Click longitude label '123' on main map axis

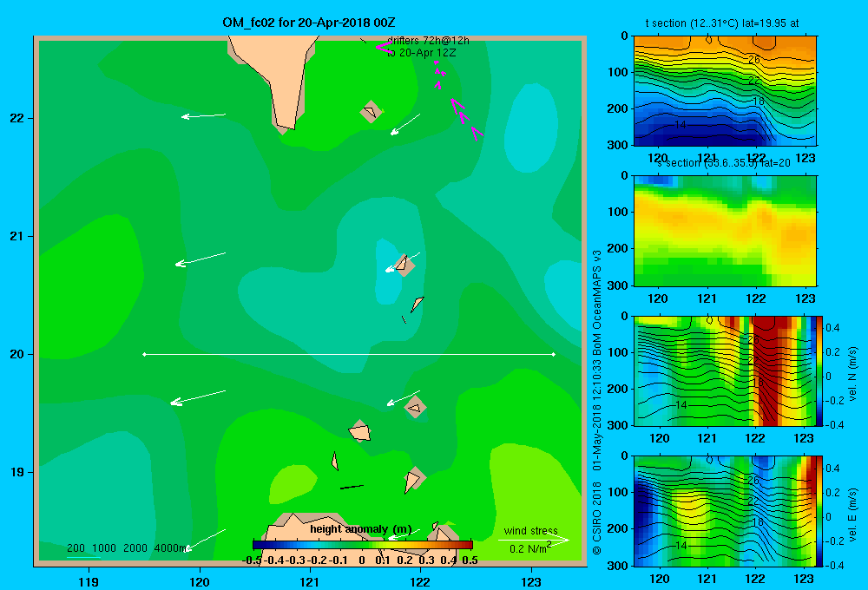[531, 581]
